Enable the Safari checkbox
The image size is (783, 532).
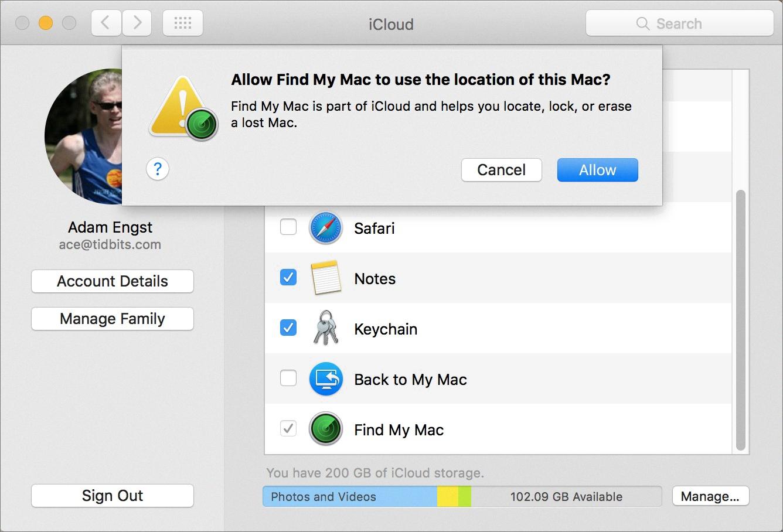tap(288, 227)
